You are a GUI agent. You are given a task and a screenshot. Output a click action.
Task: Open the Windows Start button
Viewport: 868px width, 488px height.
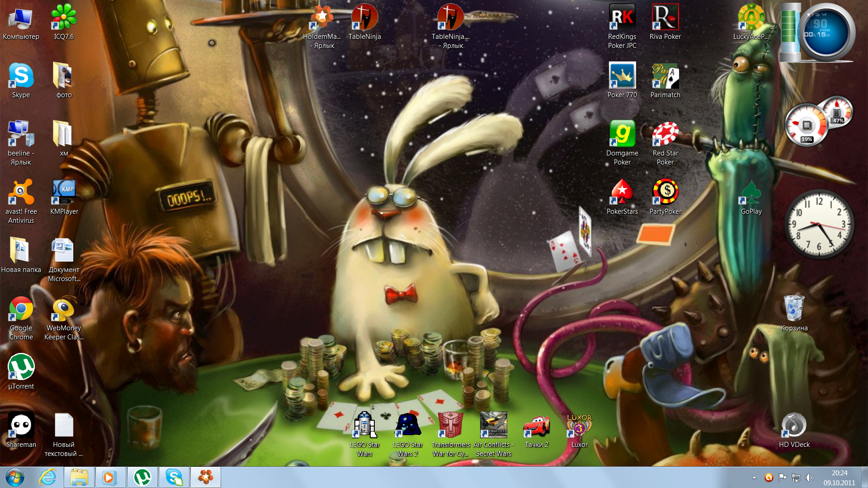14,477
